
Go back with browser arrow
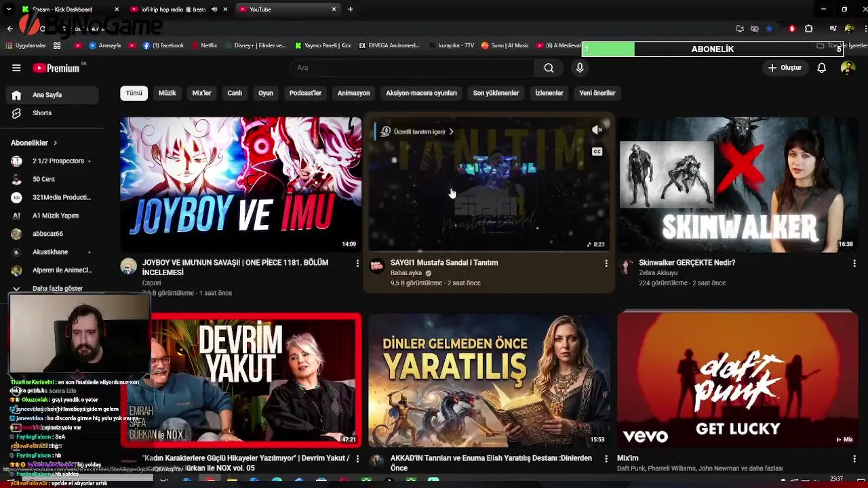tap(9, 28)
